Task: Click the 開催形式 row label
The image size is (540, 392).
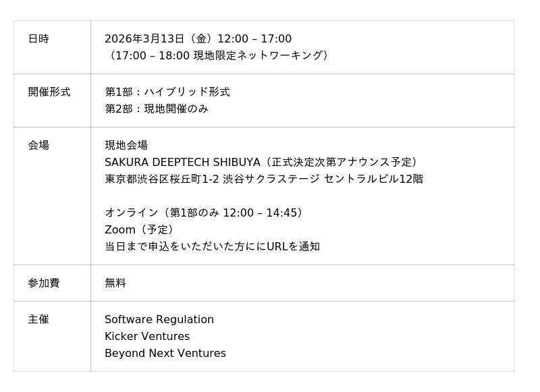Action: pyautogui.click(x=49, y=92)
